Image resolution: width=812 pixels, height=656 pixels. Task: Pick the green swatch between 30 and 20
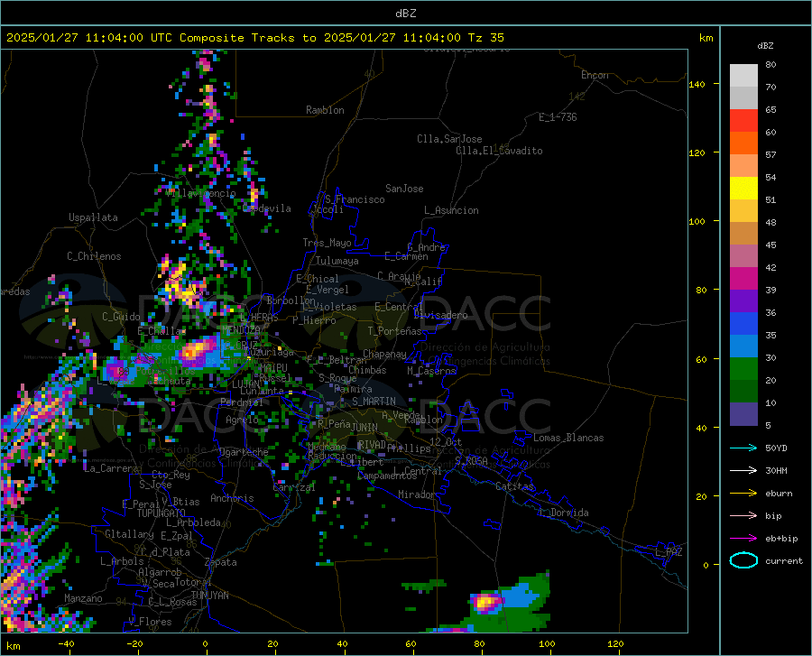point(743,369)
